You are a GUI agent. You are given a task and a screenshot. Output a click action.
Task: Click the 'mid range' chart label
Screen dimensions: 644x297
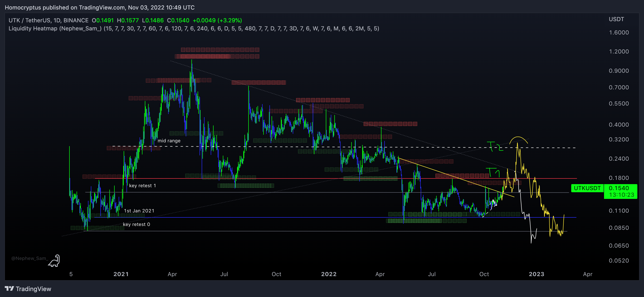click(169, 141)
